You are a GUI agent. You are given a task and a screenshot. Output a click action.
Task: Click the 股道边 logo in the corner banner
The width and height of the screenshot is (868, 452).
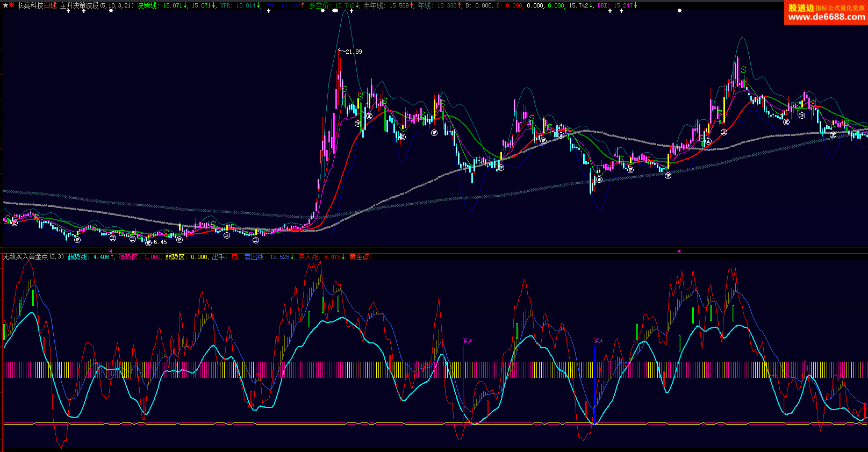click(x=801, y=8)
